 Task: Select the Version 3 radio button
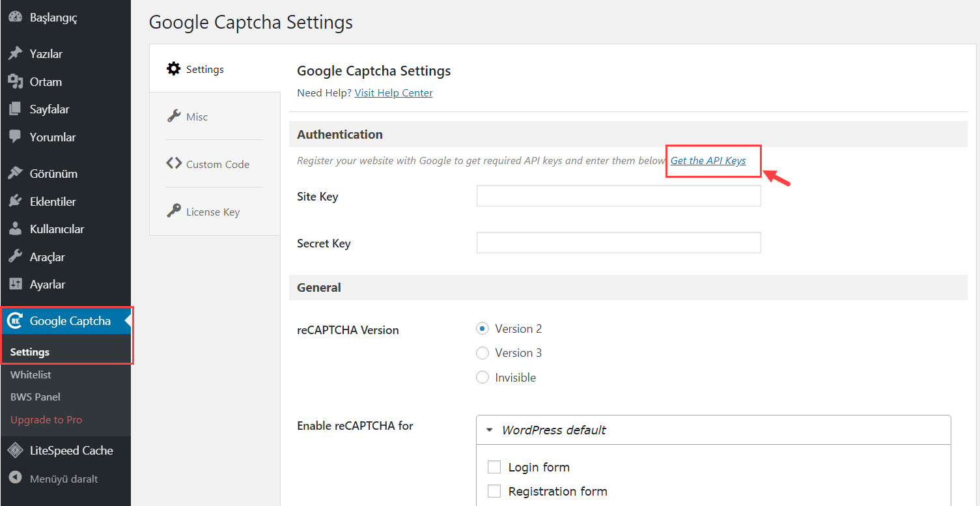coord(483,353)
